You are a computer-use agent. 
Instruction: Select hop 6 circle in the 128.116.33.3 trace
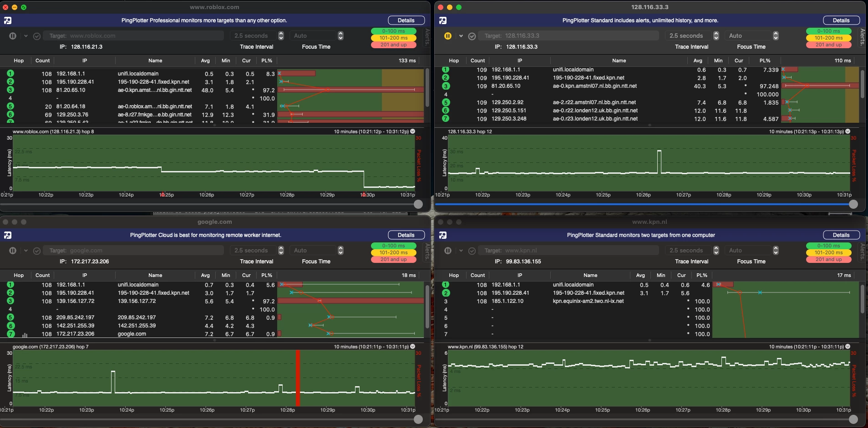(x=446, y=111)
